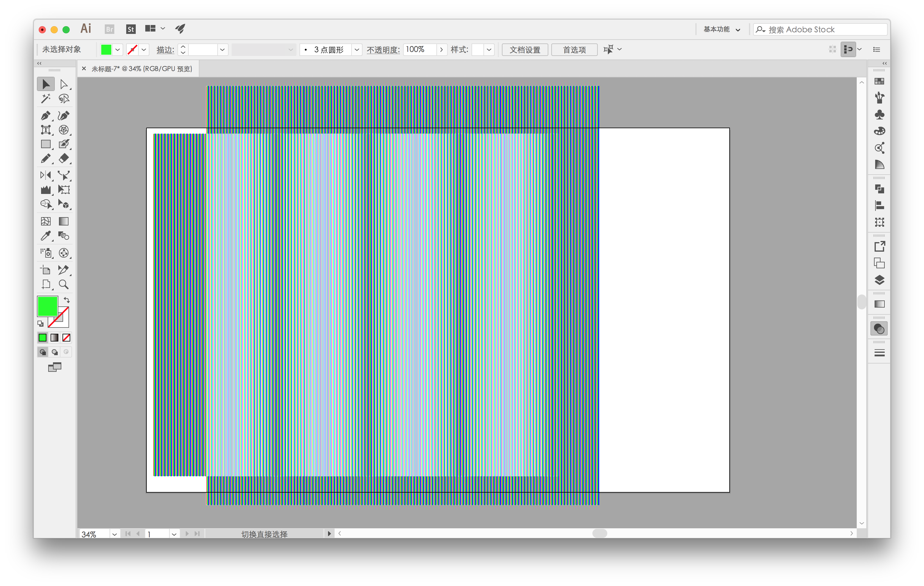Screen dimensions: 924x586
Task: Expand the opacity percentage dropdown
Action: tap(442, 49)
